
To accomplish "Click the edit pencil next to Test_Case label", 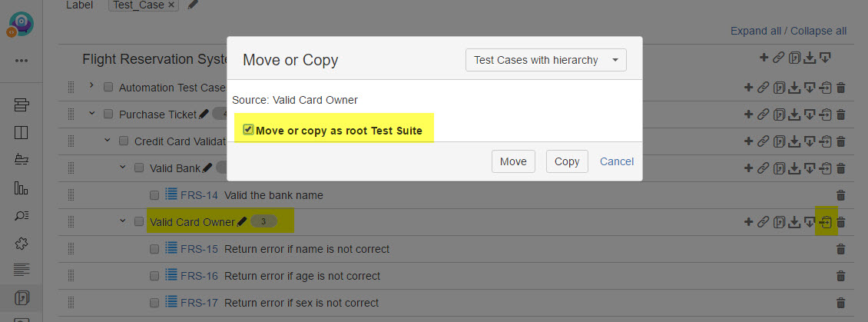I will point(193,5).
